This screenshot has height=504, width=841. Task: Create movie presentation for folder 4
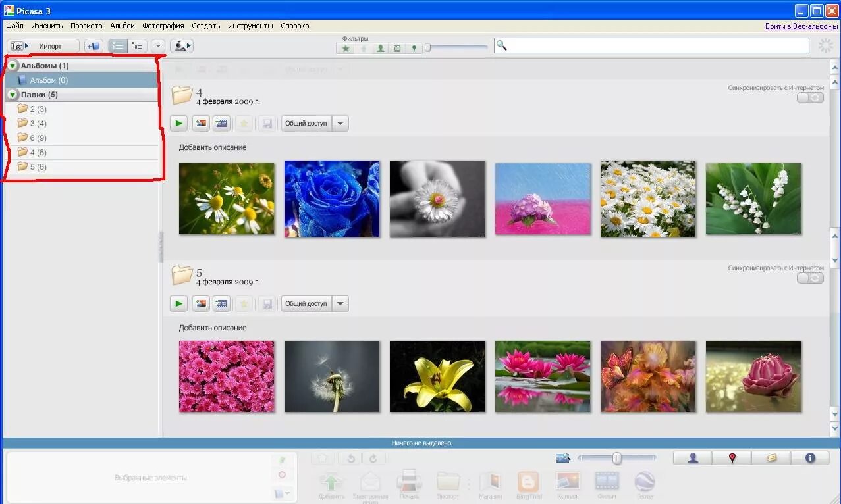click(221, 123)
